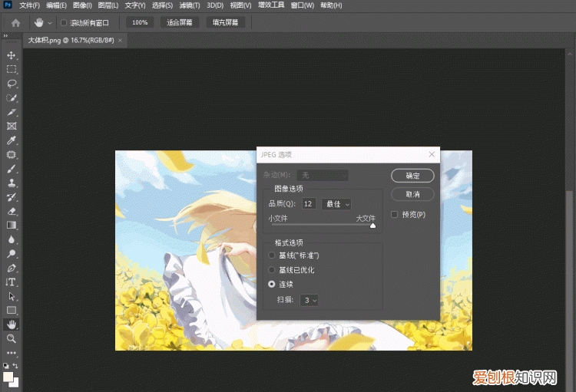
Task: Select the Gradient tool
Action: (12, 226)
